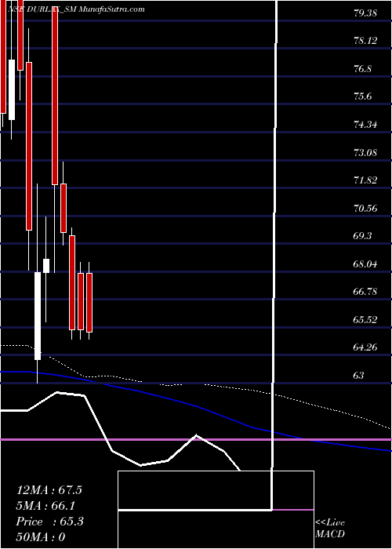
Task: Click the <<Live MACD label
Action: [x=330, y=529]
